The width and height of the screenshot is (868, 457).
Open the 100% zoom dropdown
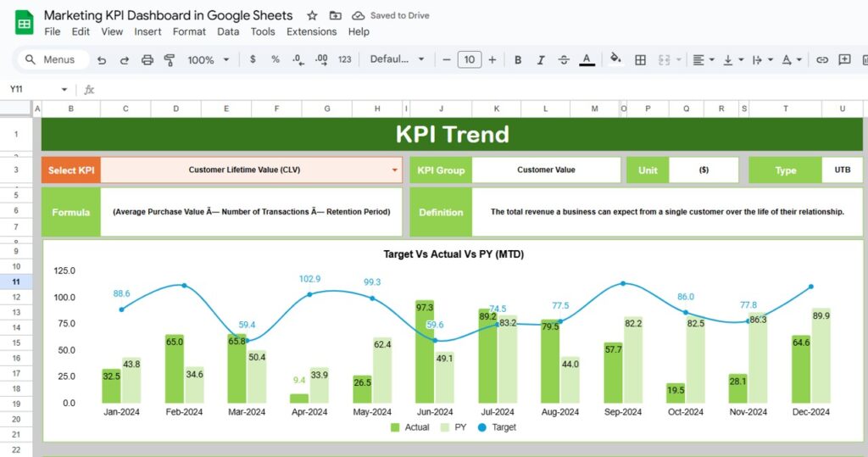[x=209, y=60]
